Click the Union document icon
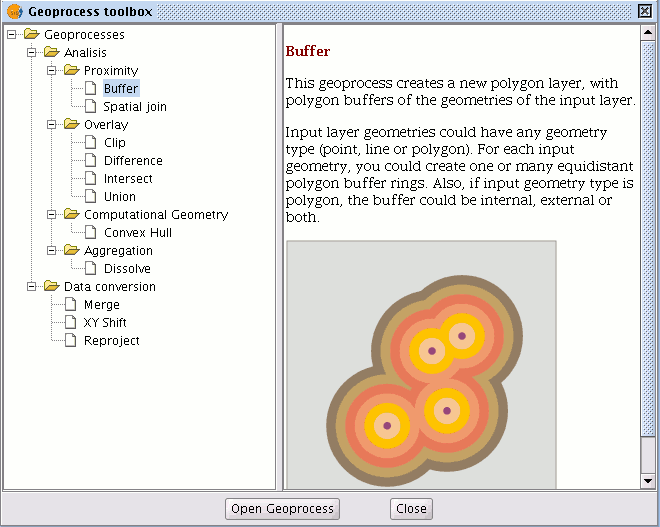The image size is (660, 527). click(x=91, y=197)
